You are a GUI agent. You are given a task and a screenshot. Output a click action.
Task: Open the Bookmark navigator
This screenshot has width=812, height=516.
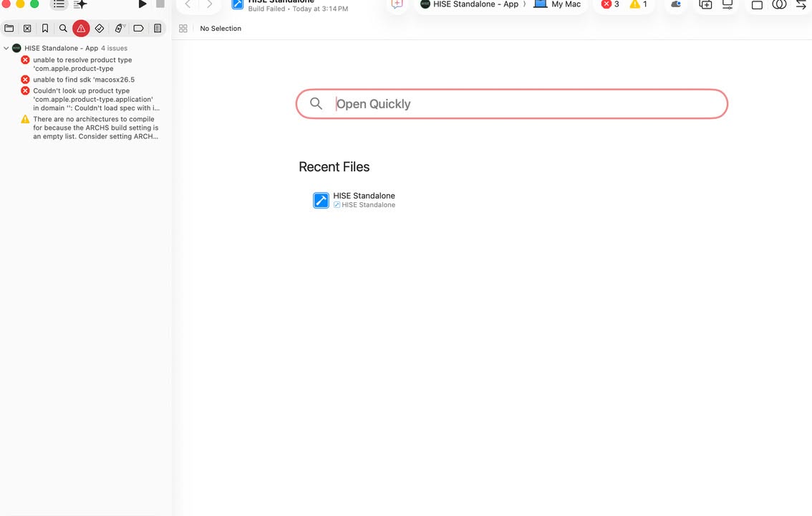(45, 29)
